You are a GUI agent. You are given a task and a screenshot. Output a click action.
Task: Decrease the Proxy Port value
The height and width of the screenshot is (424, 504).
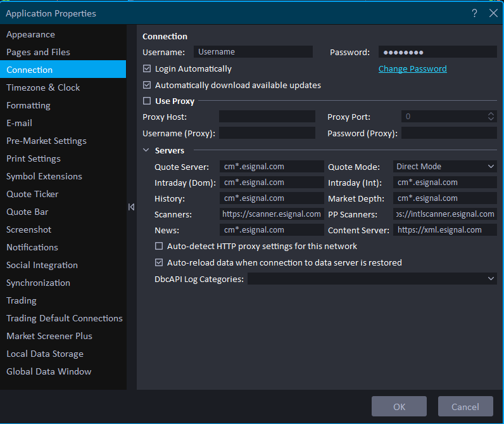[491, 119]
